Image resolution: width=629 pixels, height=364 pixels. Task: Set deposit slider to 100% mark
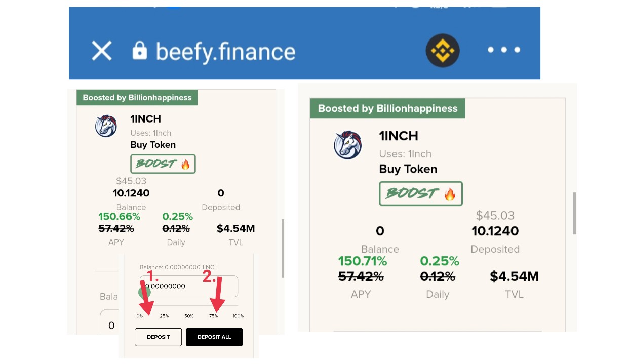(x=238, y=316)
